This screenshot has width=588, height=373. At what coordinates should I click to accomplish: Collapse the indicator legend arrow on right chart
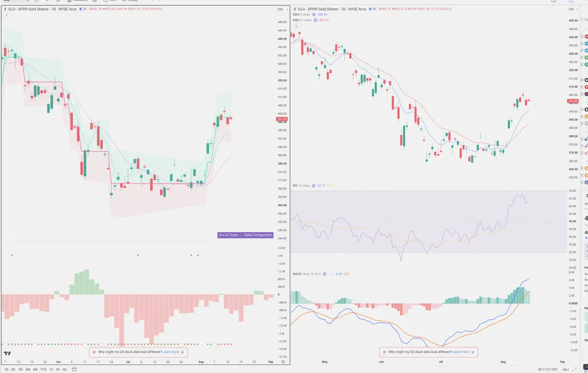[x=296, y=26]
